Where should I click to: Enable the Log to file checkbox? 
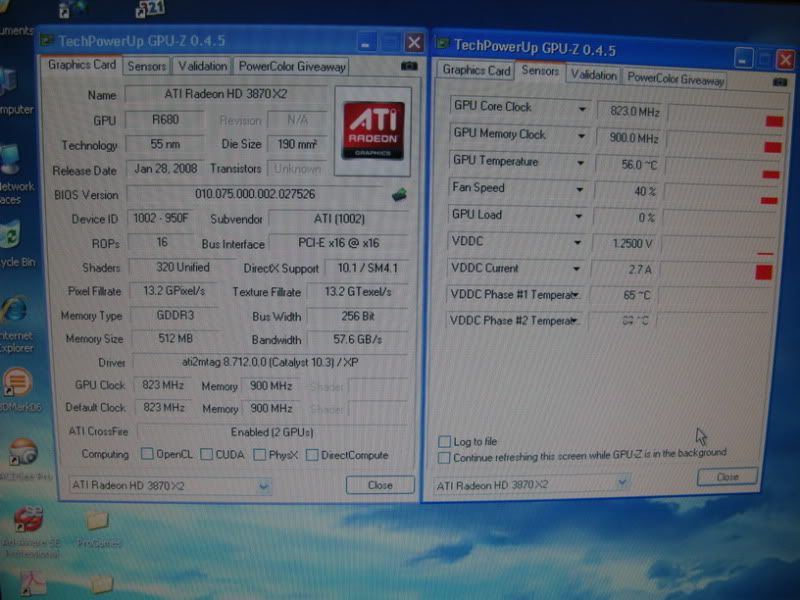tap(444, 441)
